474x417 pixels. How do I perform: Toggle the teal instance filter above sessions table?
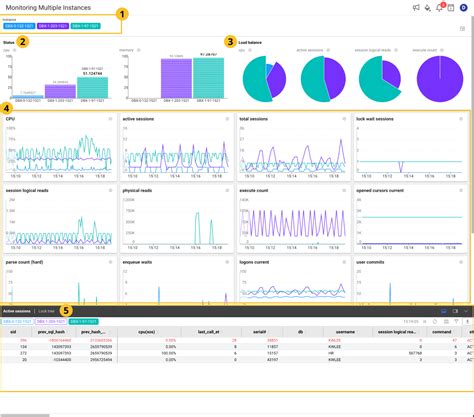click(84, 321)
